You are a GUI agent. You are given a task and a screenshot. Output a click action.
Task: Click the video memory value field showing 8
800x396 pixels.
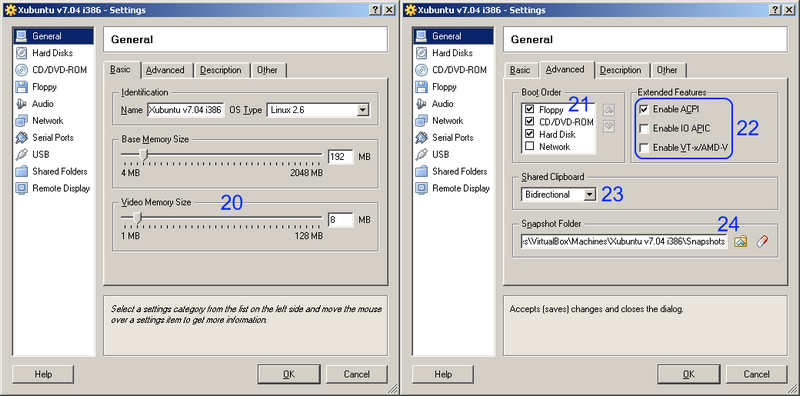coord(341,220)
